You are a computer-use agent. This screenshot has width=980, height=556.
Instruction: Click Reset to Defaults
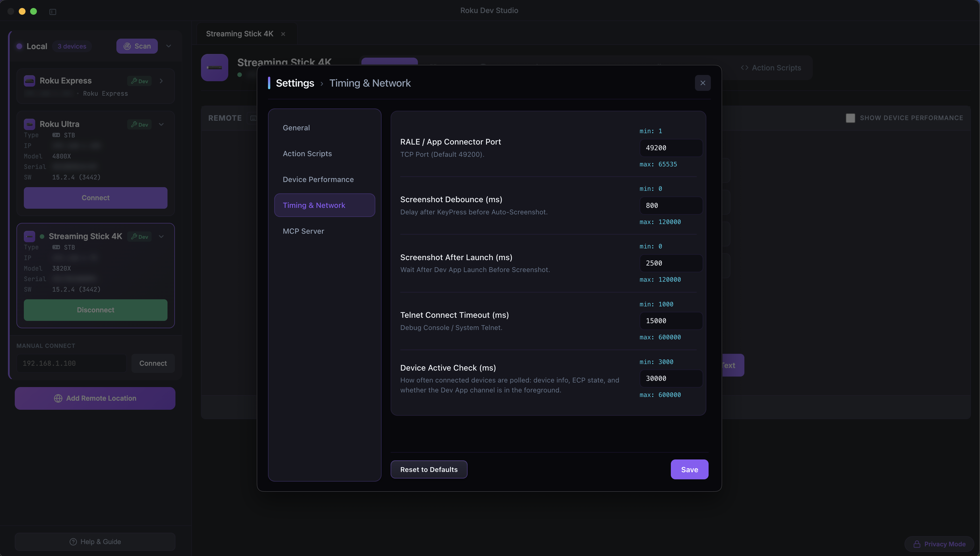click(x=429, y=470)
